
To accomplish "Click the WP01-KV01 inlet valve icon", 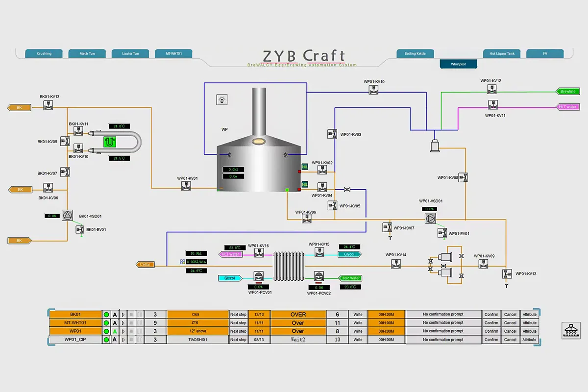I will click(x=186, y=186).
